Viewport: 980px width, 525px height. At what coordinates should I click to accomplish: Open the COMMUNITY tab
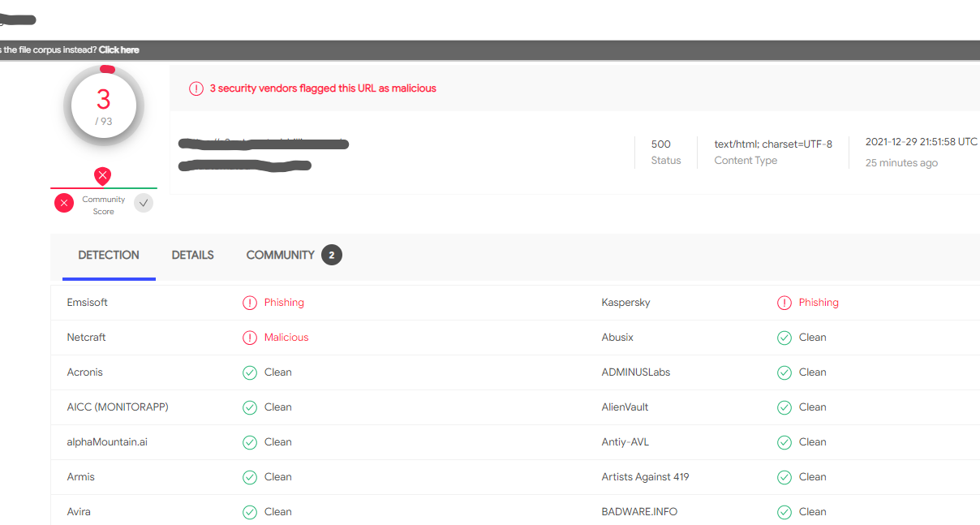(280, 255)
